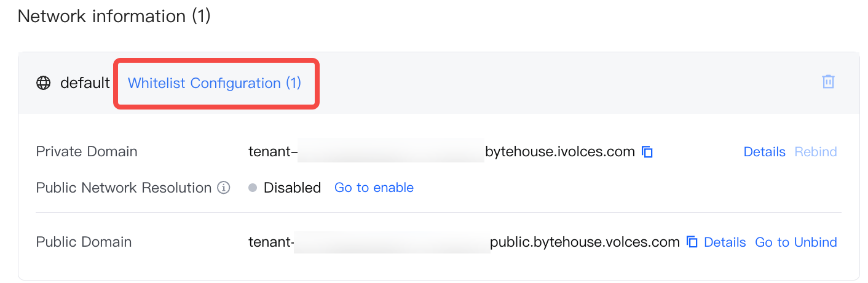Open Whitelist Configuration (1)
The height and width of the screenshot is (283, 868).
point(215,83)
